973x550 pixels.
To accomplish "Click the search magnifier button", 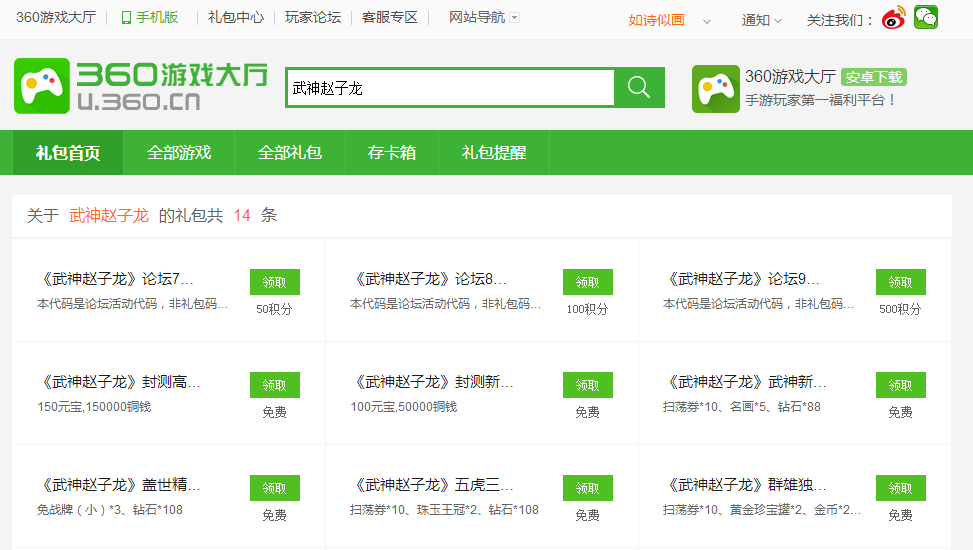I will coord(639,88).
